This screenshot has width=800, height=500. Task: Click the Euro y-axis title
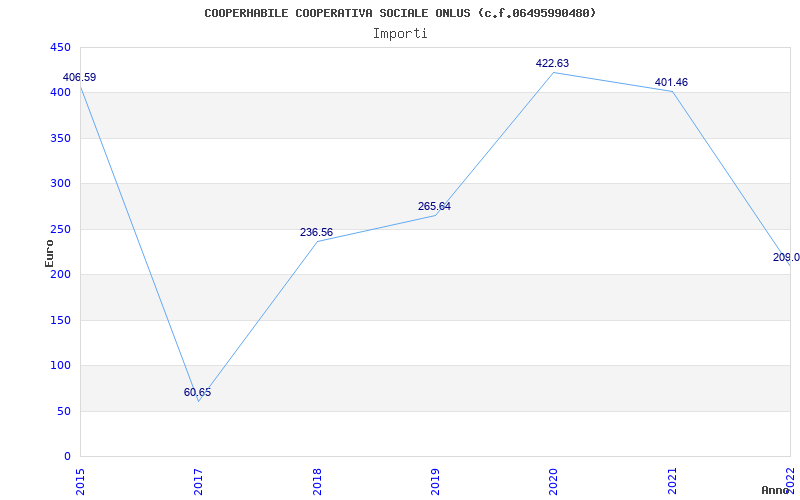(x=49, y=254)
